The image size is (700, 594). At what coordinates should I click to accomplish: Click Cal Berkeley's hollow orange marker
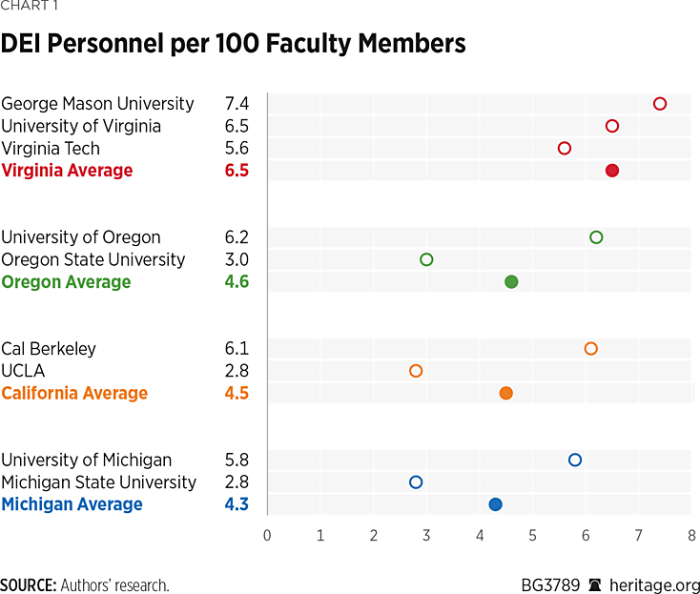coord(591,349)
